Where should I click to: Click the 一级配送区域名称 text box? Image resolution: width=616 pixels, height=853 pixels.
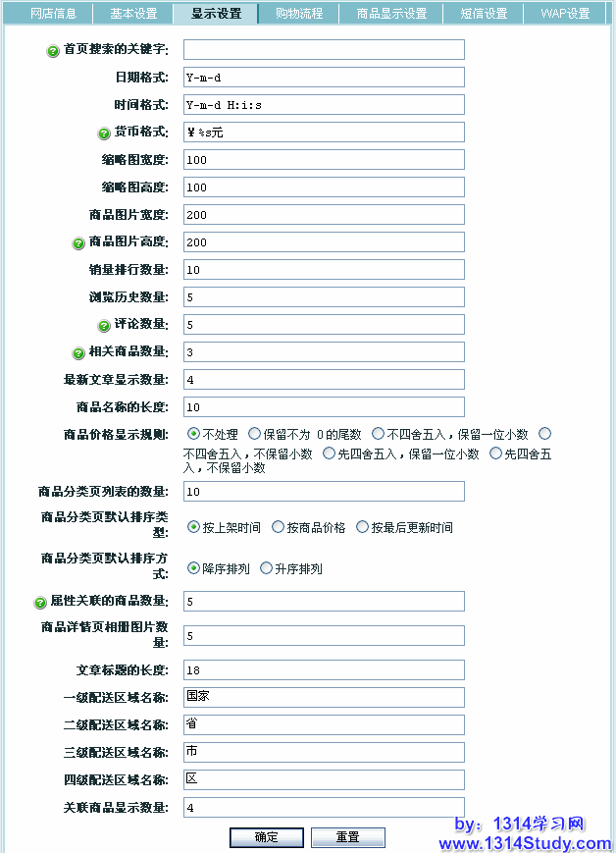[323, 697]
